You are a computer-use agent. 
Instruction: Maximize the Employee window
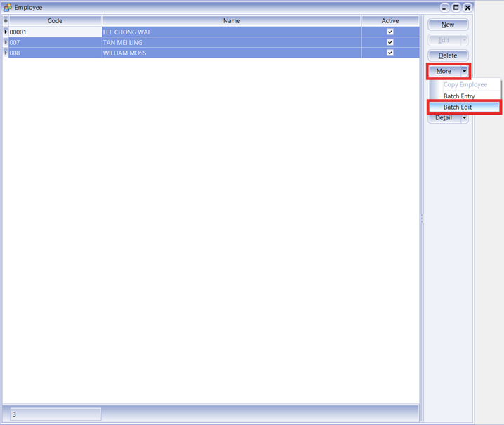(456, 7)
